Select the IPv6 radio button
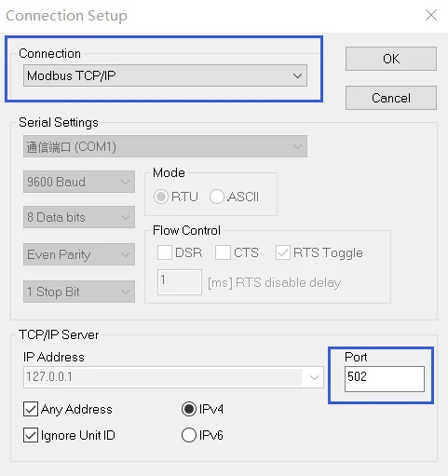Screen dimensions: 448x476 (x=189, y=435)
